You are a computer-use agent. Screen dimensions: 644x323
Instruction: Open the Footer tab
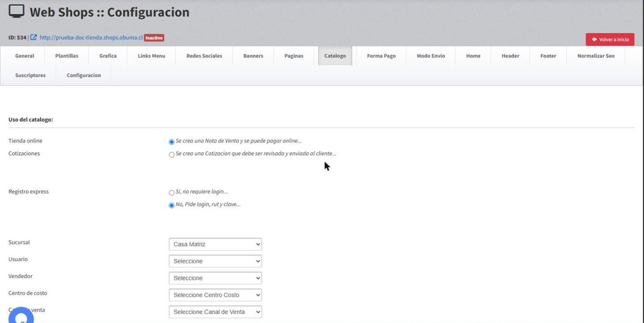(x=548, y=56)
